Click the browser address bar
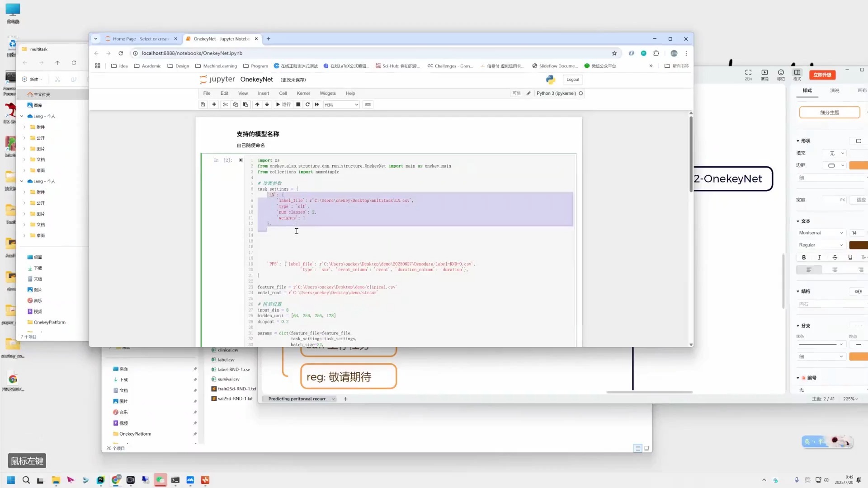 pos(375,53)
